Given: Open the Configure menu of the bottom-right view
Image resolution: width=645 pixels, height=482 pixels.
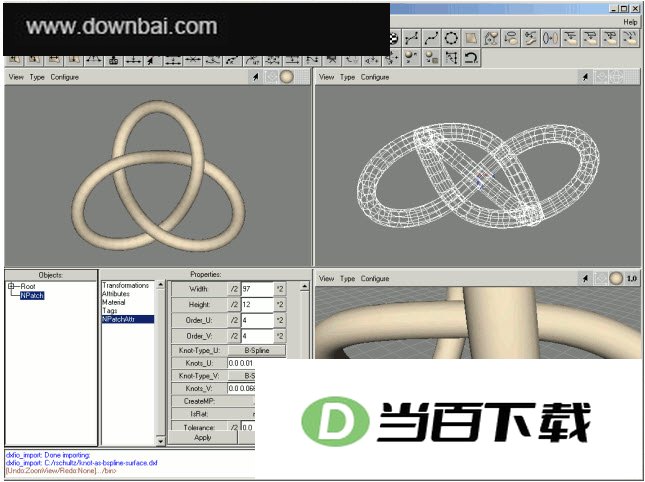Looking at the screenshot, I should coord(375,278).
